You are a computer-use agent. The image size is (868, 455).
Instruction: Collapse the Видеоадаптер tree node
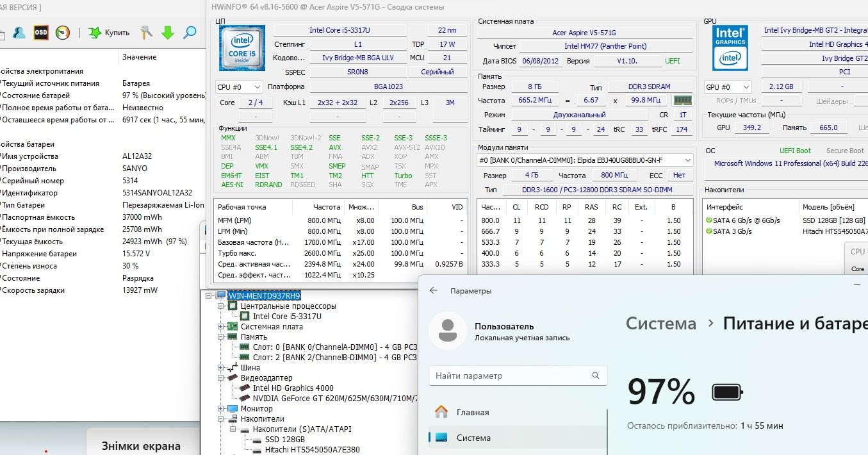click(222, 377)
